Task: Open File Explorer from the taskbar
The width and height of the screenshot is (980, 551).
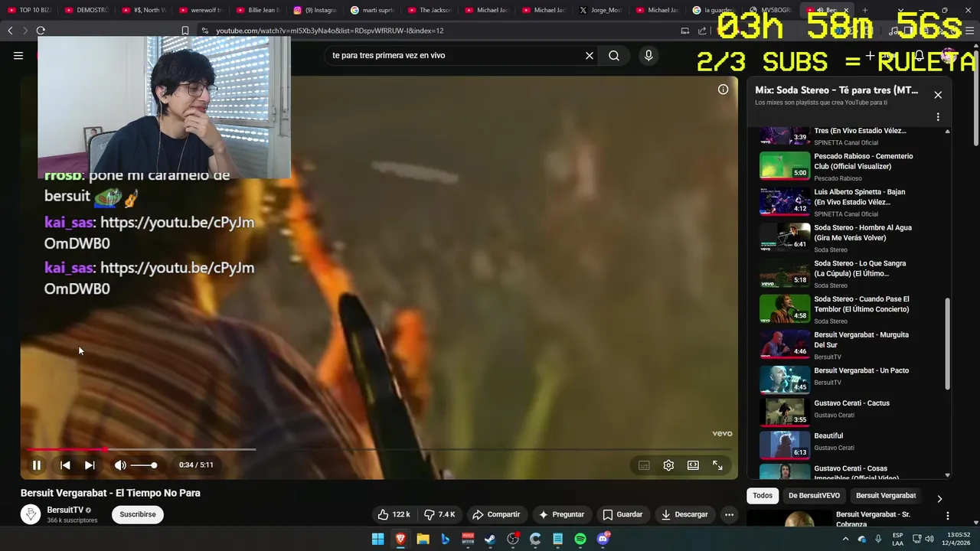Action: tap(423, 539)
